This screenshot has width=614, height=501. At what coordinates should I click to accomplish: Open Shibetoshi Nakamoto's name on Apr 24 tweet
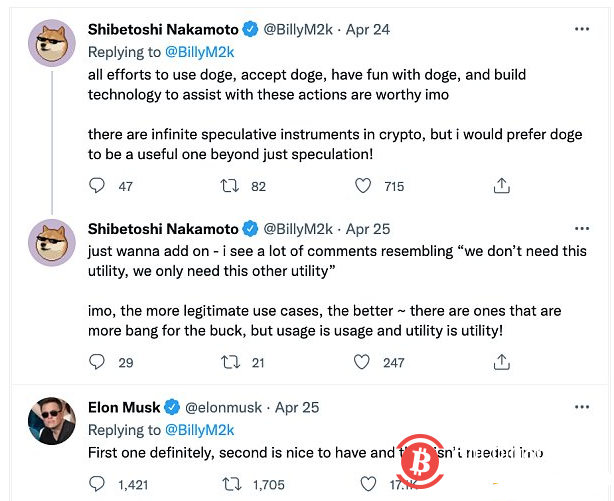[163, 30]
